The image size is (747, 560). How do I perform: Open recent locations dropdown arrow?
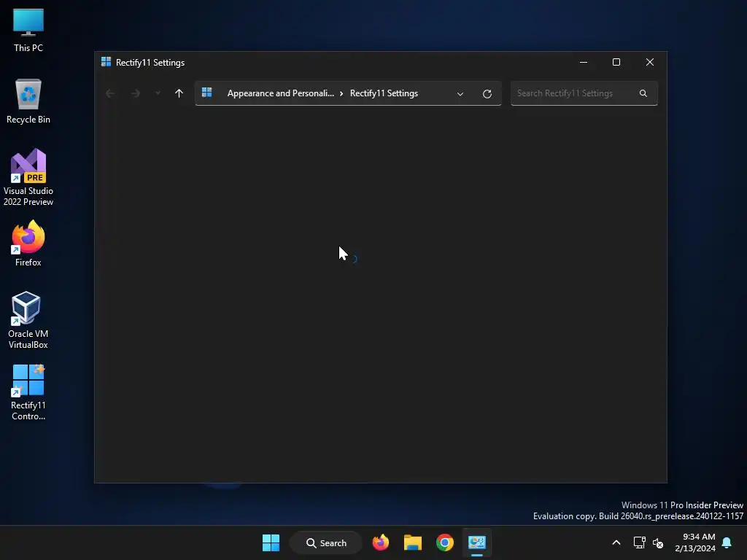coord(158,93)
